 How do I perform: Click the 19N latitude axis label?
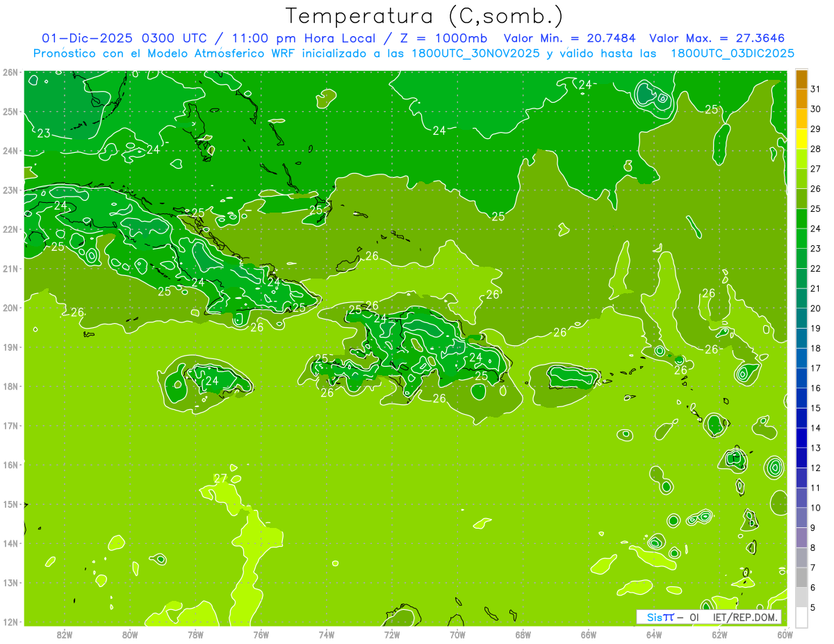(x=10, y=347)
